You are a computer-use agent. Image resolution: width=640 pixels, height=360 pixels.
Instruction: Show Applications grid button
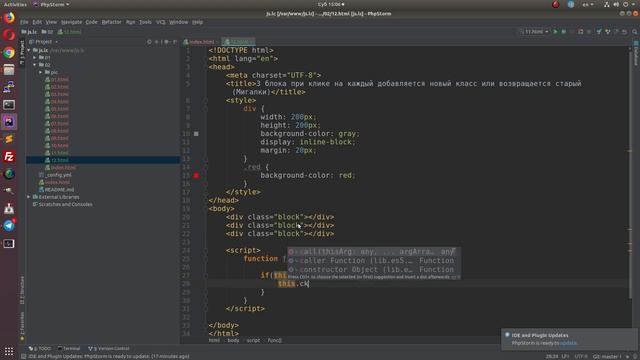point(9,351)
